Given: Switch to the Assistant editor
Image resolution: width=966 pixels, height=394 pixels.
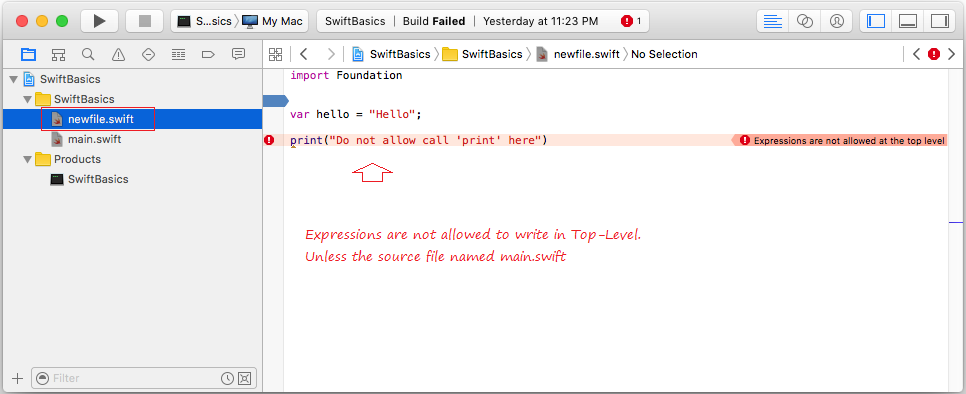Looking at the screenshot, I should 805,21.
